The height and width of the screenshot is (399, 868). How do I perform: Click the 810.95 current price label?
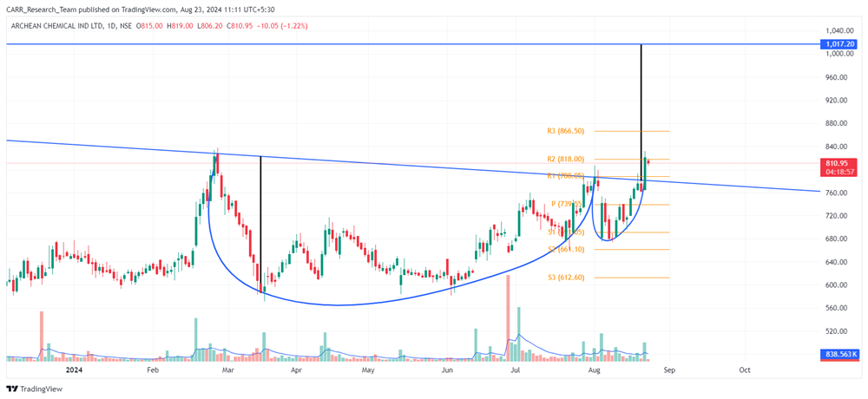[840, 163]
